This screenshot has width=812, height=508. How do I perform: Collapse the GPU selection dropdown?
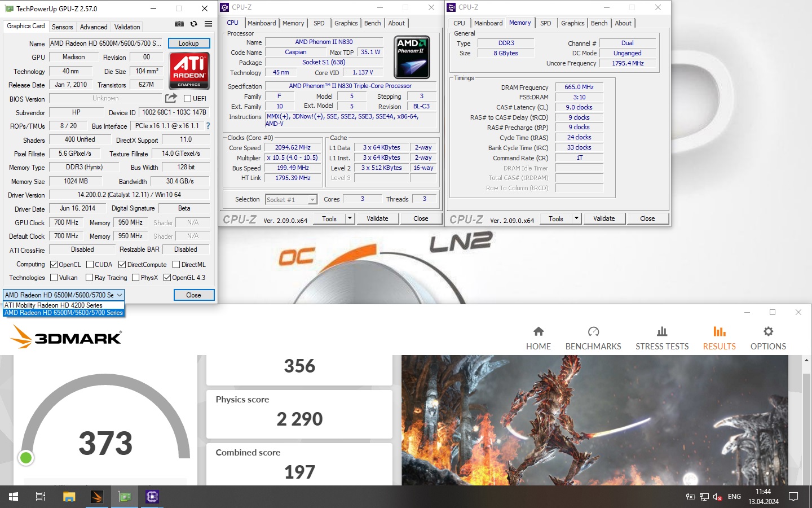[120, 295]
